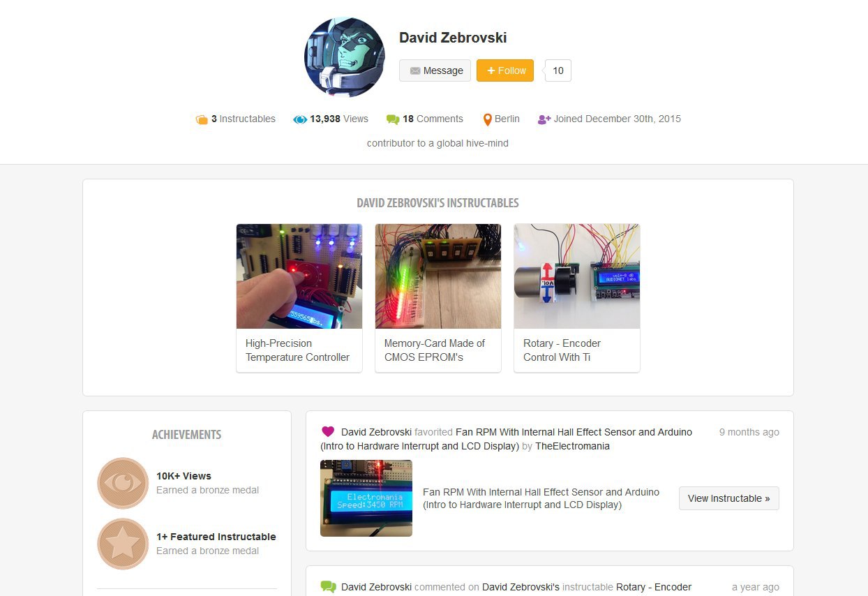868x596 pixels.
Task: Send a Message to David Zebrovski
Action: 435,70
